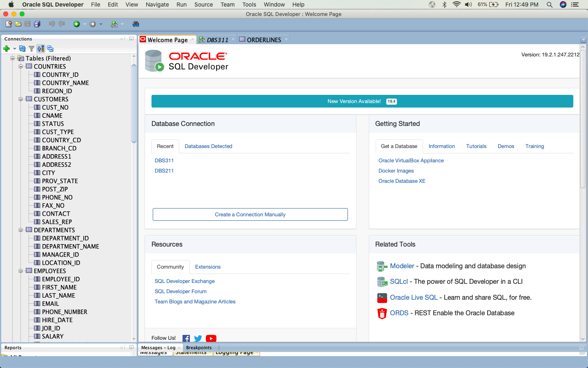Image resolution: width=588 pixels, height=368 pixels.
Task: Open the DBS311 recent connection link
Action: [164, 160]
